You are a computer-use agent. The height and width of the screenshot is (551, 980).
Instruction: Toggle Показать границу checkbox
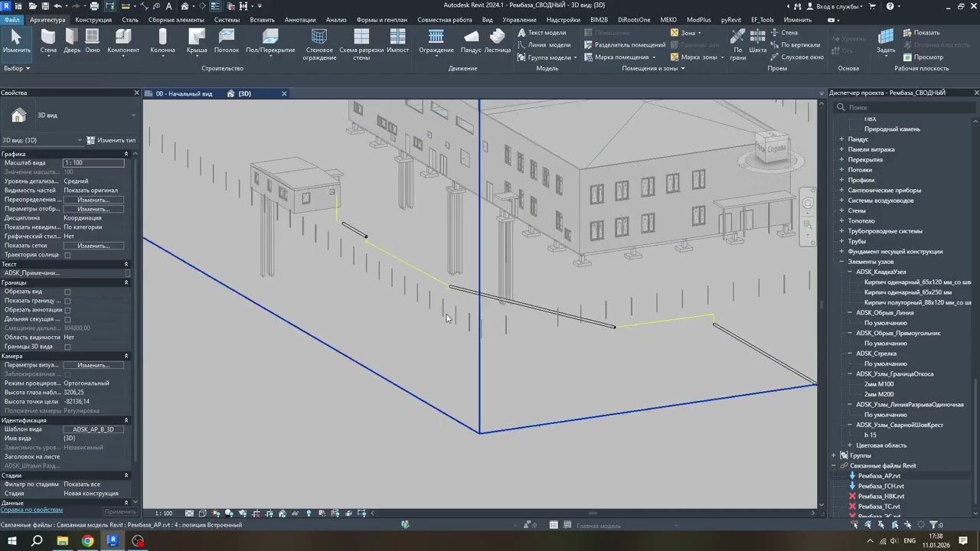[67, 301]
